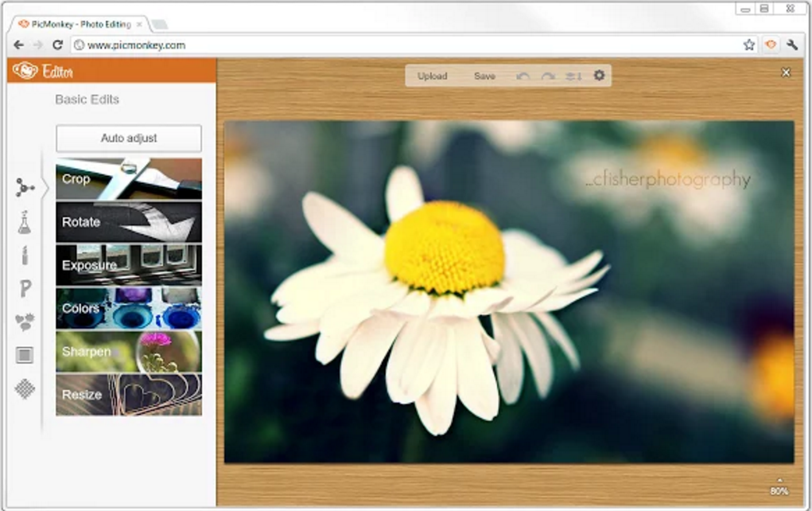
Task: Open the settings gear in editor toolbar
Action: pos(599,75)
